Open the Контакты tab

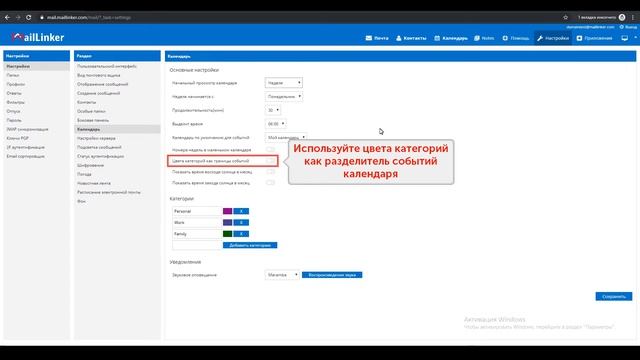(x=411, y=38)
